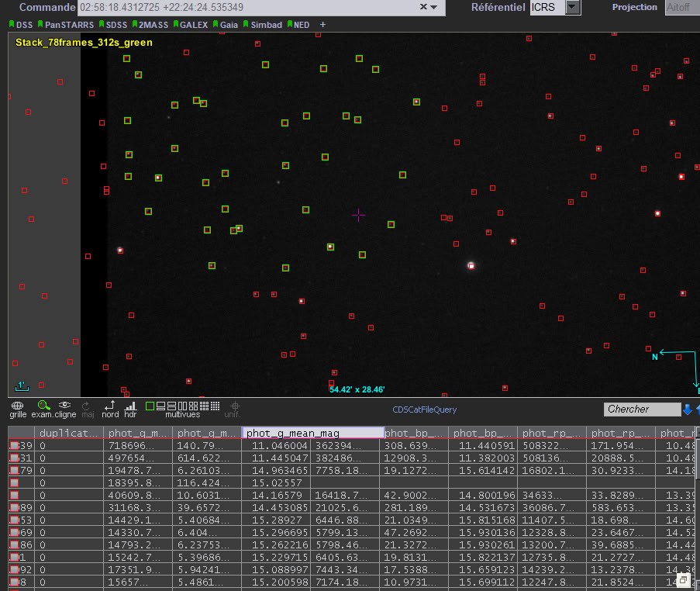
Task: Click the 54.42' x 28.46' field size label
Action: pos(357,389)
